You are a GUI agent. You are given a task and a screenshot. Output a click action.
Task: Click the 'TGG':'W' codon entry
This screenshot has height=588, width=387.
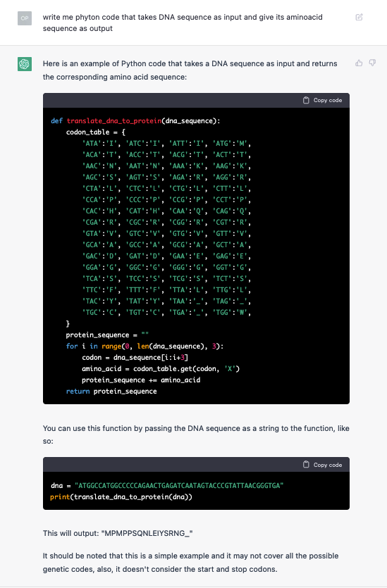[x=231, y=312]
